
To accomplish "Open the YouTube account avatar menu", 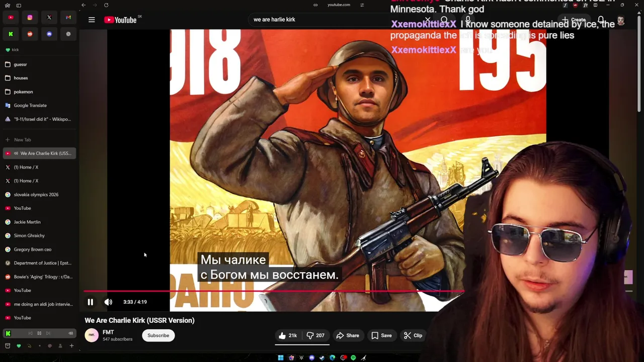I will click(x=621, y=20).
